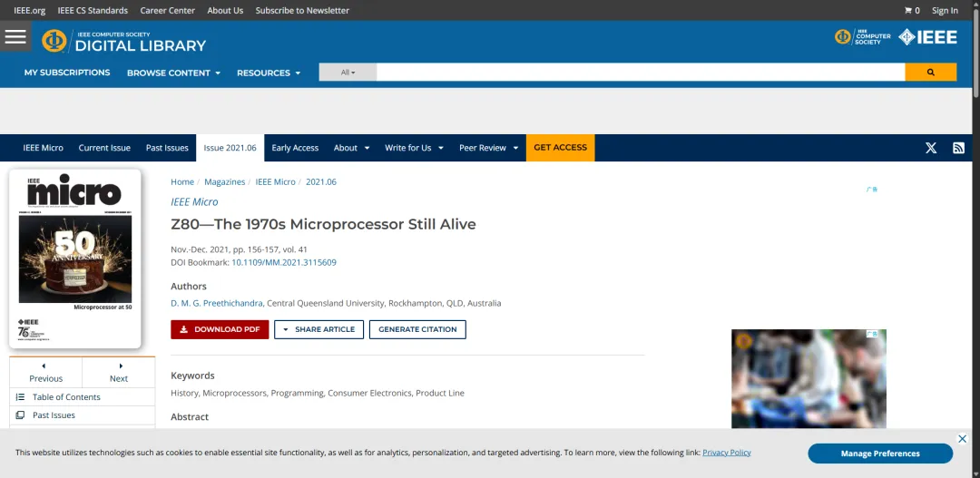Click inside the search input field
The height and width of the screenshot is (478, 980).
pyautogui.click(x=641, y=73)
